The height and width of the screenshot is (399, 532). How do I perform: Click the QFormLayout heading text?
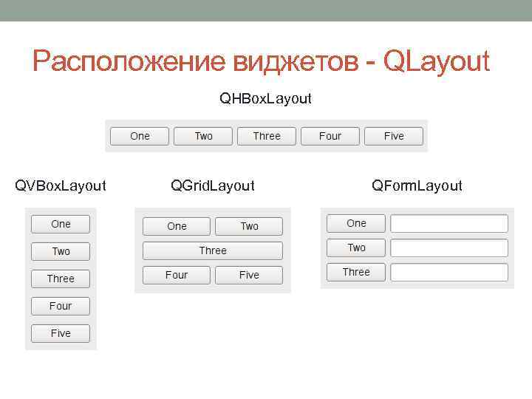(x=417, y=186)
